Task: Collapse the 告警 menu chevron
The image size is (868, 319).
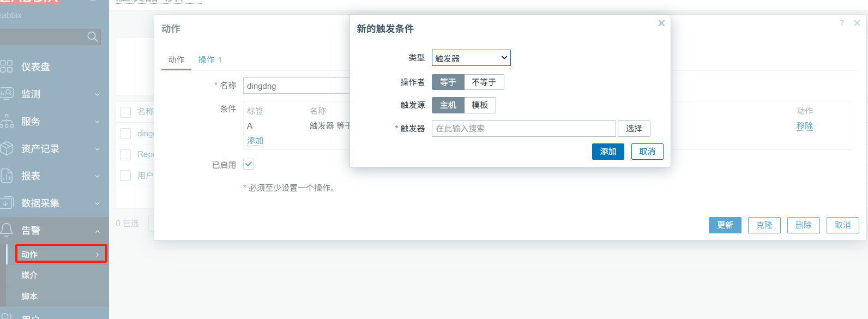Action: pos(98,231)
